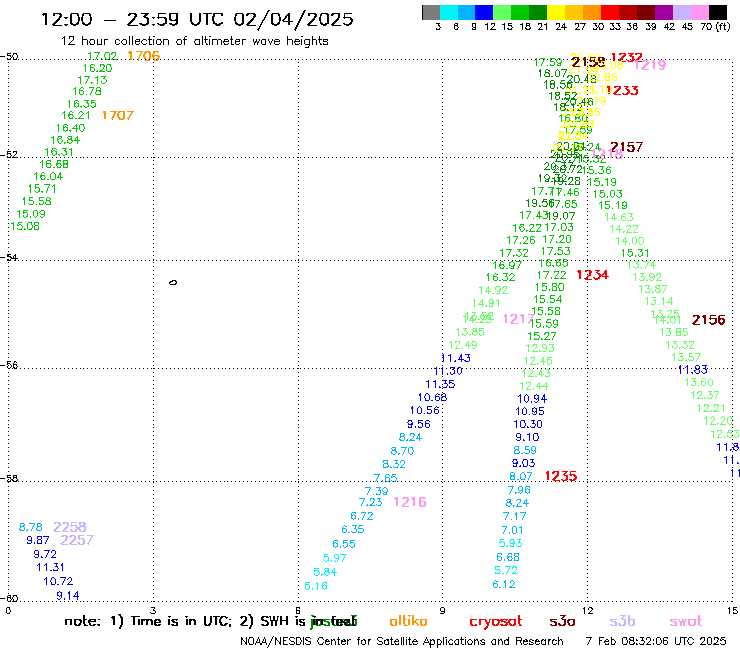This screenshot has height=650, width=740.
Task: Select the wave height value 6.55
Action: [x=344, y=544]
